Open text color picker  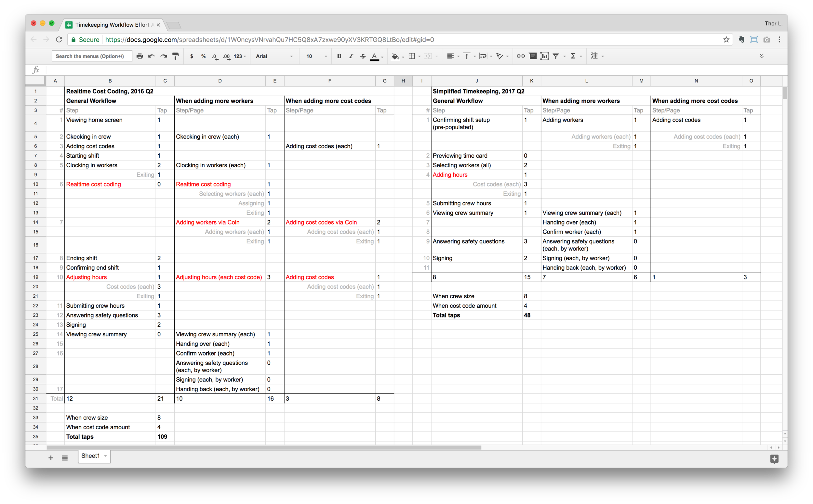[375, 56]
